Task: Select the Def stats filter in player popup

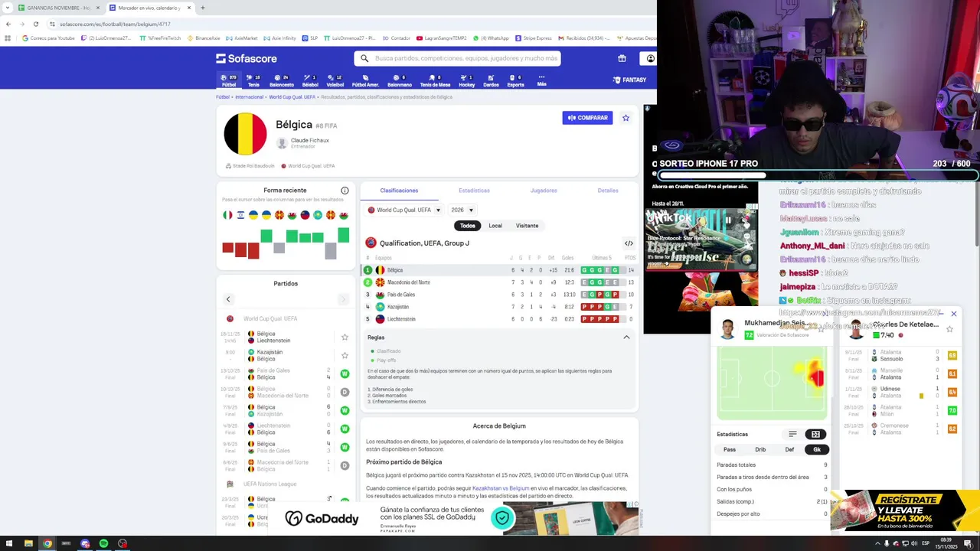Action: coord(789,449)
